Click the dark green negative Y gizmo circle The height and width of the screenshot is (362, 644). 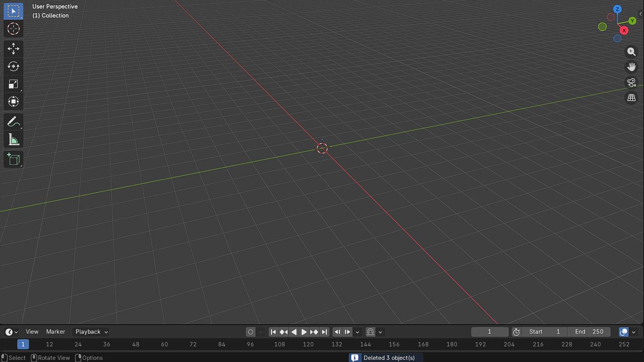click(x=603, y=27)
